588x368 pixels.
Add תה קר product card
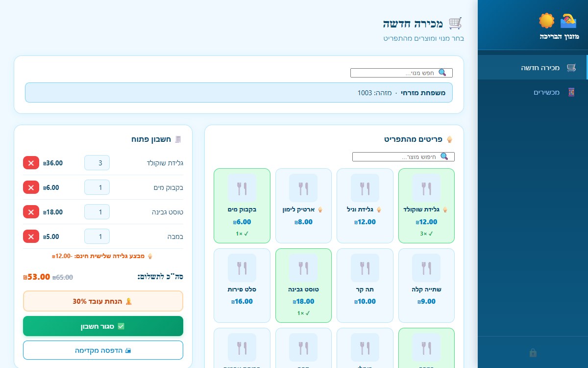tap(365, 286)
